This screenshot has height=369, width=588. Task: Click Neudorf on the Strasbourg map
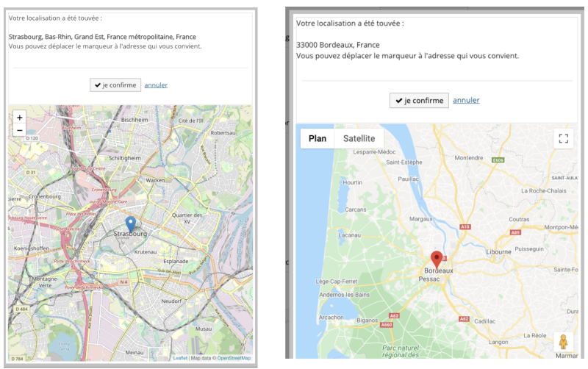pyautogui.click(x=171, y=301)
